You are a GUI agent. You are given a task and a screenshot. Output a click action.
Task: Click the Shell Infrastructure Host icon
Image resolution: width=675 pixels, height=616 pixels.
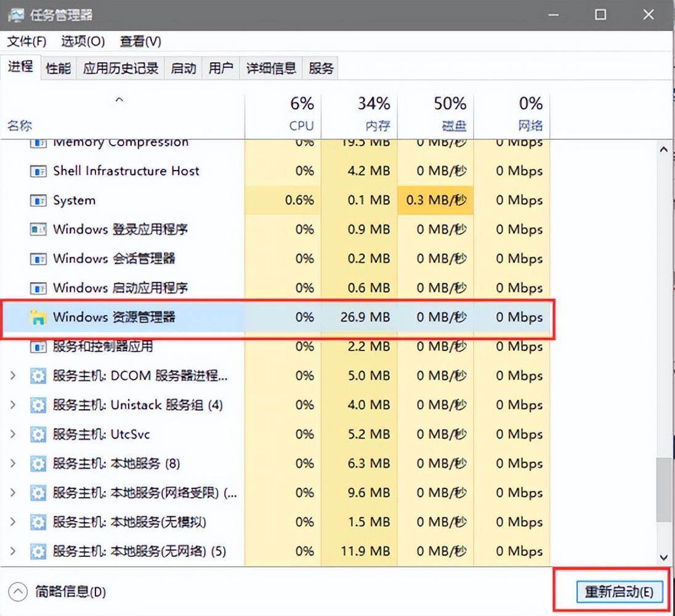tap(39, 171)
